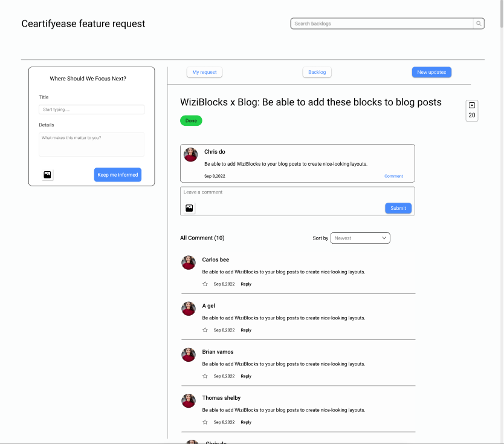Focus the Search backlogs field
The height and width of the screenshot is (444, 504).
pyautogui.click(x=382, y=24)
